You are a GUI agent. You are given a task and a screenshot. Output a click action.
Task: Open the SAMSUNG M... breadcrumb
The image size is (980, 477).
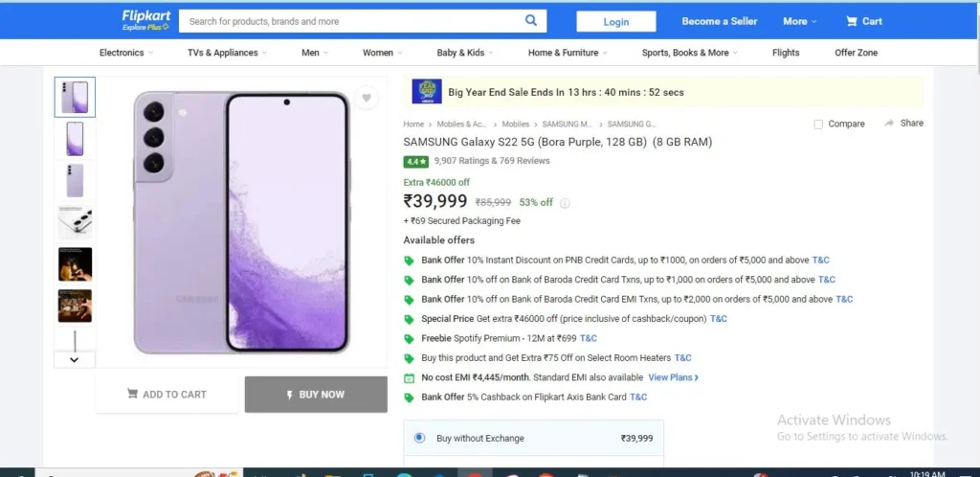point(568,125)
